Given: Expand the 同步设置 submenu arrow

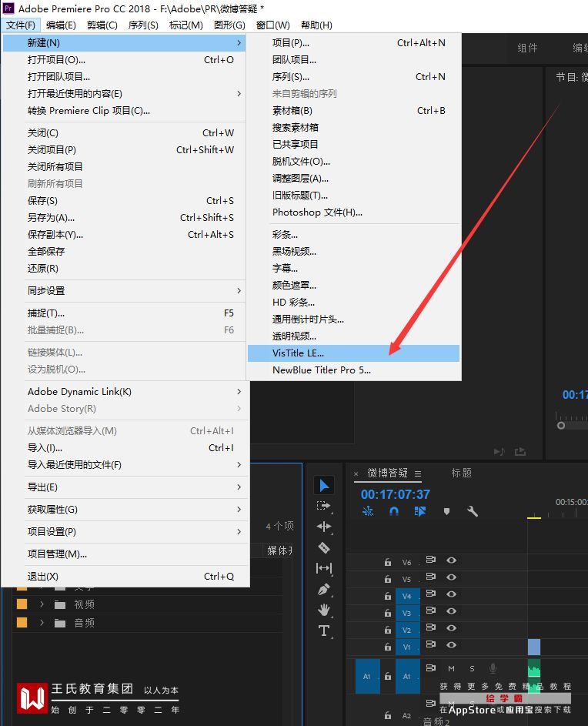Looking at the screenshot, I should point(239,291).
